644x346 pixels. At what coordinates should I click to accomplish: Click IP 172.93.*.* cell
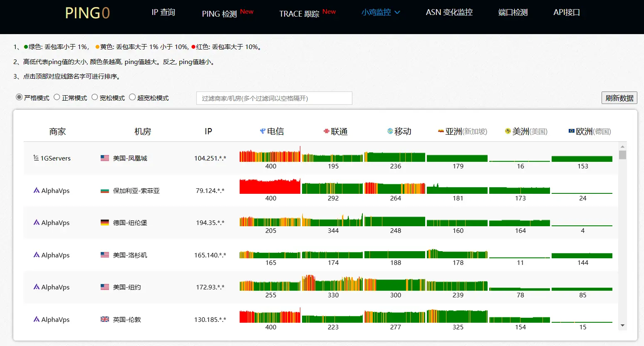point(210,287)
